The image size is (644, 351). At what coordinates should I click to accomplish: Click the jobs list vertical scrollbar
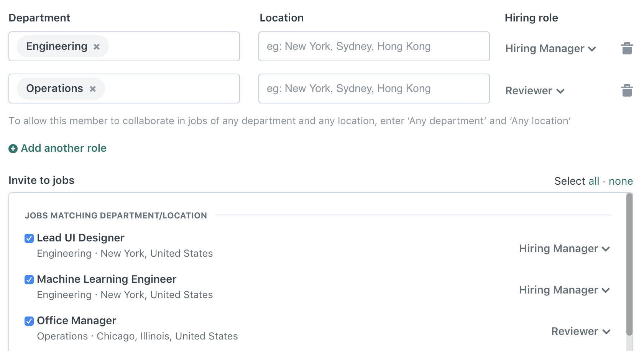click(629, 264)
